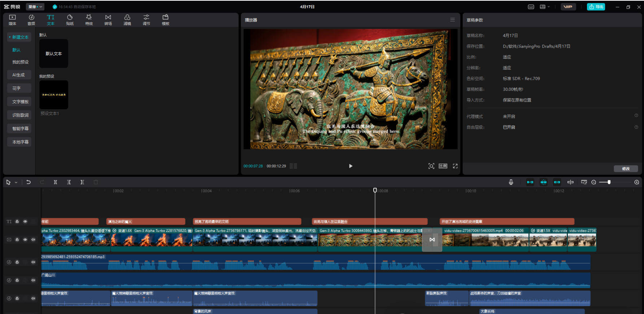Select the pointer selection tool
The width and height of the screenshot is (644, 314).
pos(8,182)
